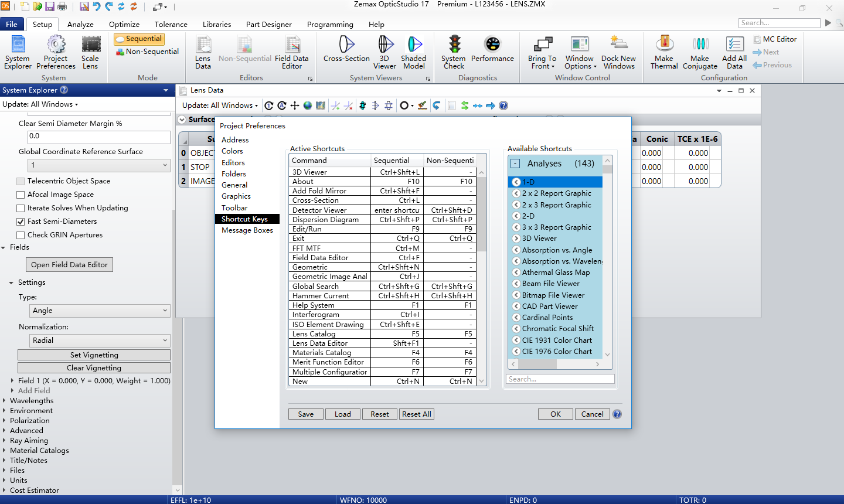
Task: Click the print icon in quick access toolbar
Action: tap(62, 6)
